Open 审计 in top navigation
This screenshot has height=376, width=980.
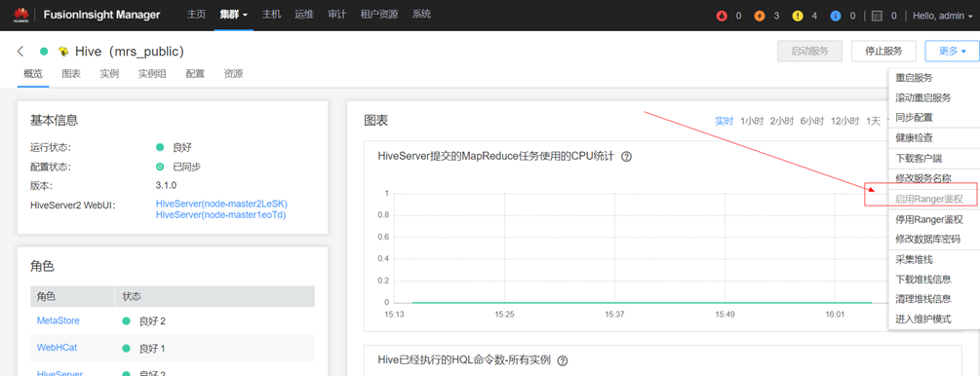(336, 15)
